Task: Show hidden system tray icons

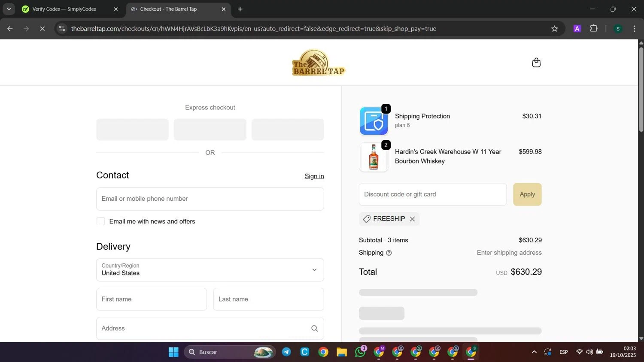Action: pos(534,352)
